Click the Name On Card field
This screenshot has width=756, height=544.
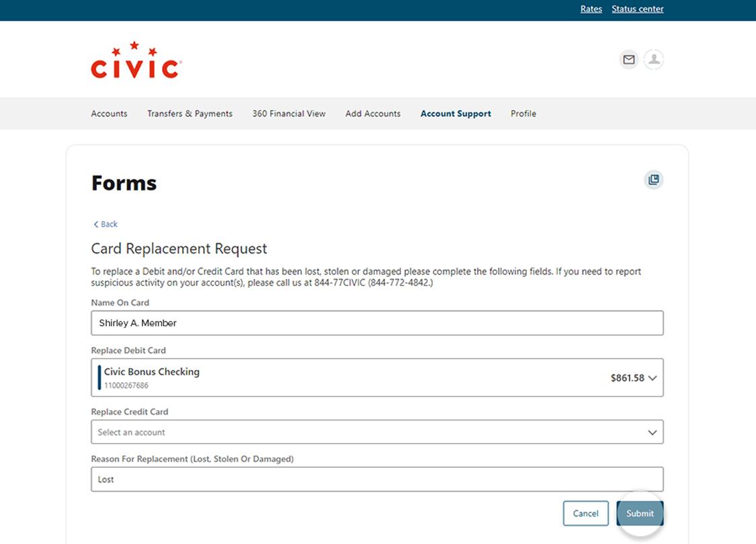coord(377,323)
